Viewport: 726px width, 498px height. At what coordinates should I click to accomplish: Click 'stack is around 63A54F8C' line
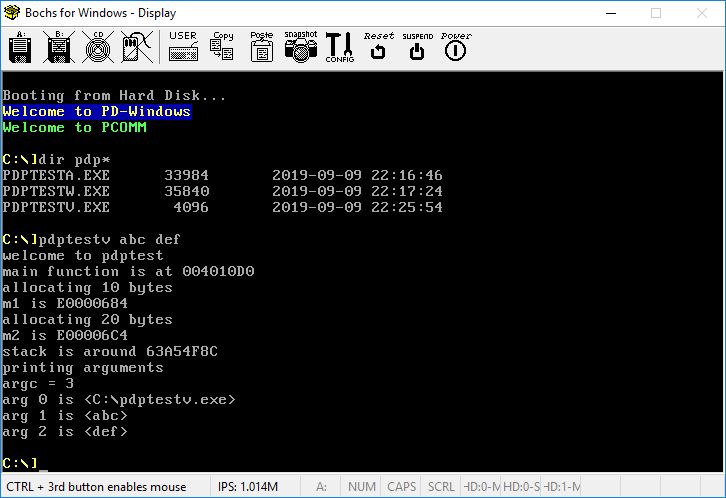[x=110, y=351]
